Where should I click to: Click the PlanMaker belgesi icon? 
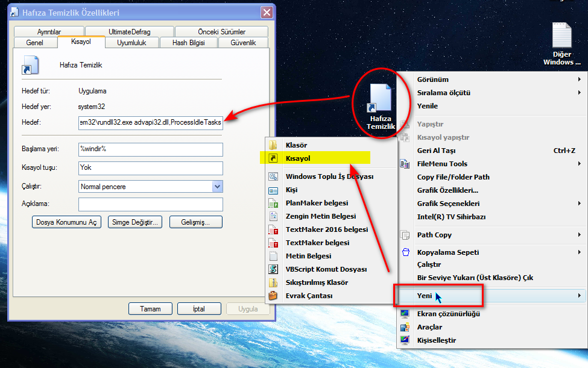click(273, 204)
